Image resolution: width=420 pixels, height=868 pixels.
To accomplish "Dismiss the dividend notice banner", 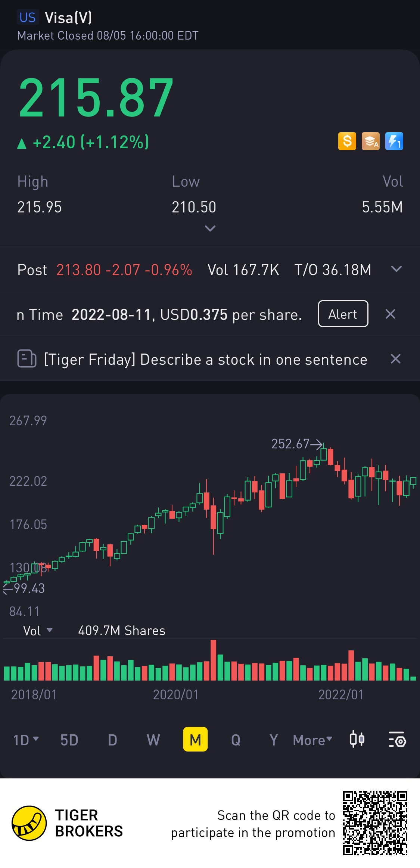I will tap(390, 314).
